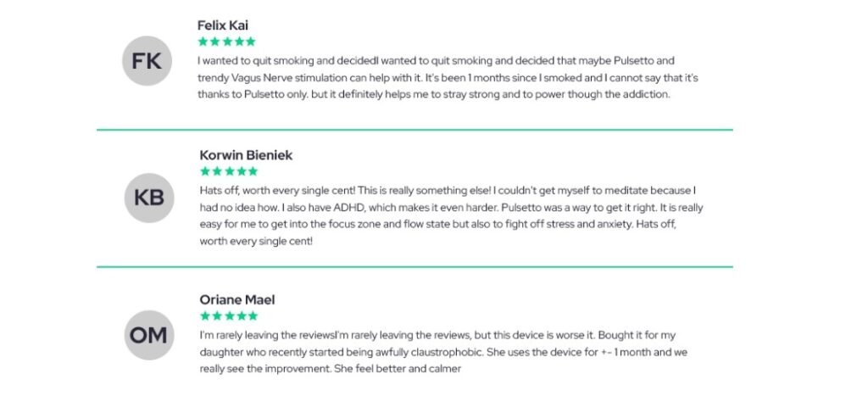Click the KB avatar circle
868x396 pixels.
149,197
